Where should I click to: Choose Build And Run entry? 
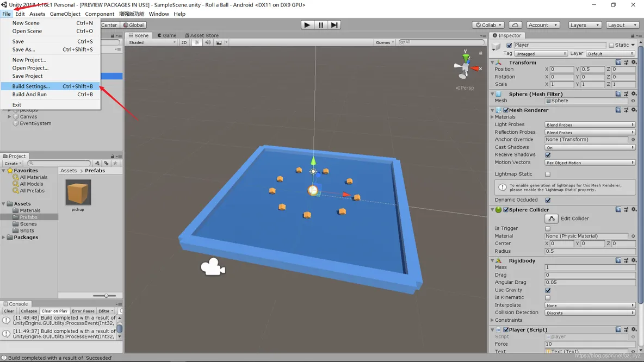click(x=51, y=95)
